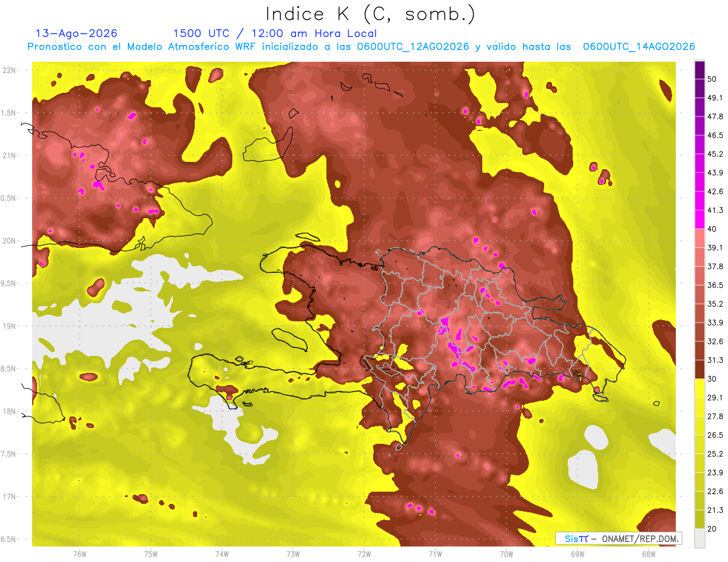This screenshot has width=728, height=562.
Task: Click the "73W" longitude label
Action: click(293, 554)
